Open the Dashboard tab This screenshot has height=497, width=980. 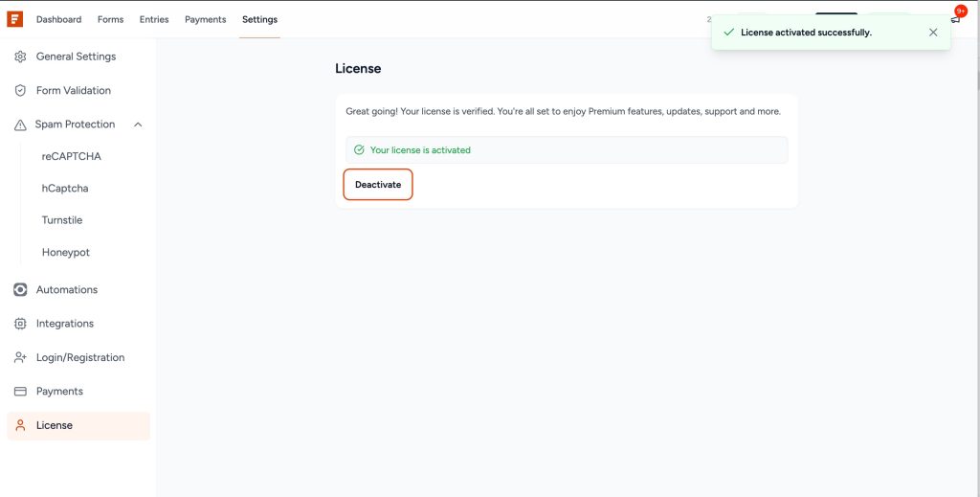58,19
